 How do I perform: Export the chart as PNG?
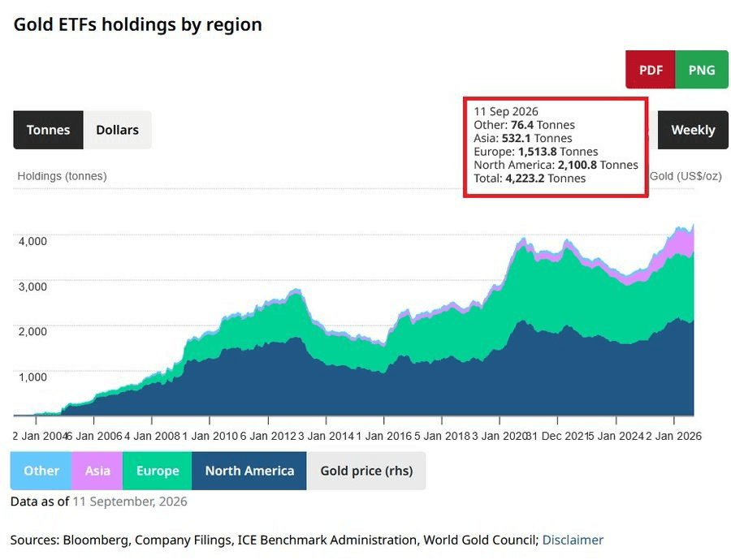pyautogui.click(x=702, y=70)
